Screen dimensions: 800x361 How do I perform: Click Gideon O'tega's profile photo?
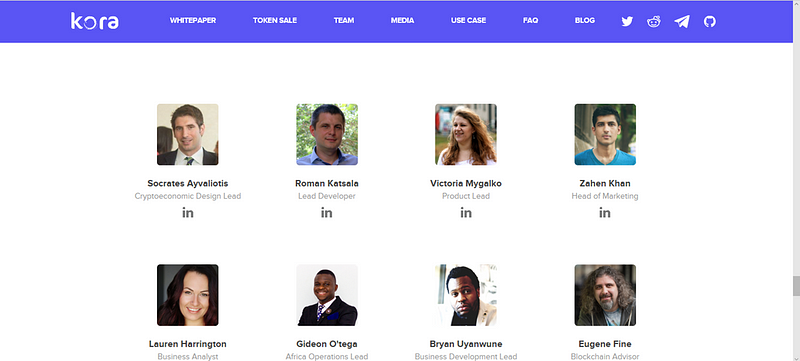[x=327, y=295]
